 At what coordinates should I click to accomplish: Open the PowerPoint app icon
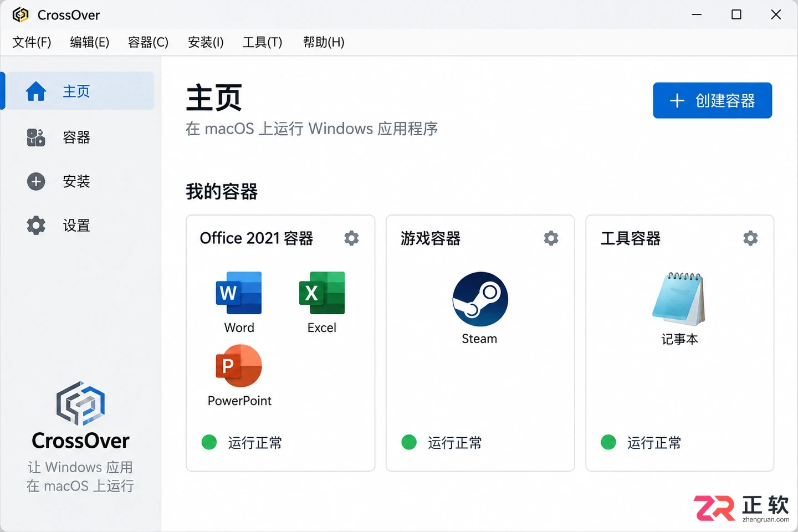click(239, 366)
